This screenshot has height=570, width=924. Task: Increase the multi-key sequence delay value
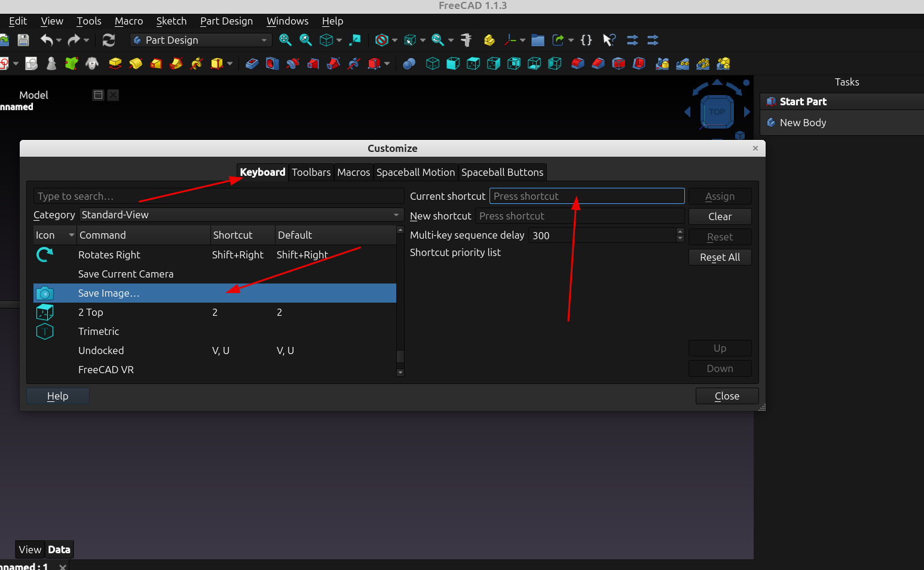(680, 231)
